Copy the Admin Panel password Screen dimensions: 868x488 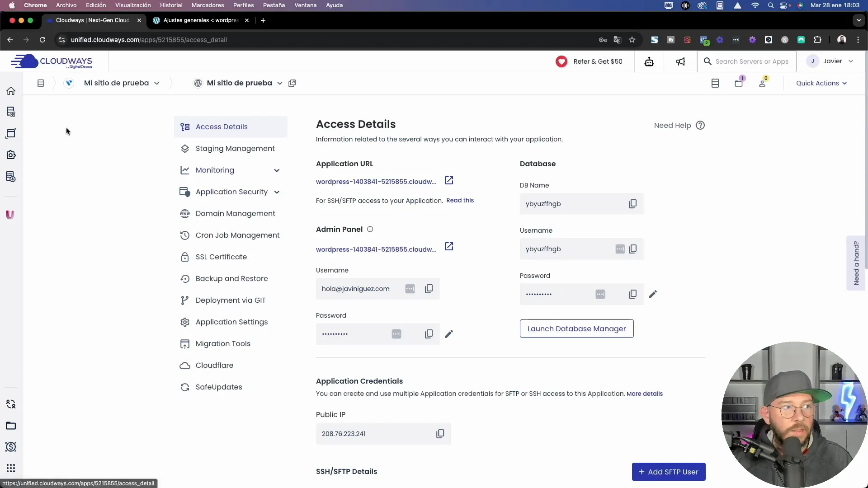tap(429, 334)
